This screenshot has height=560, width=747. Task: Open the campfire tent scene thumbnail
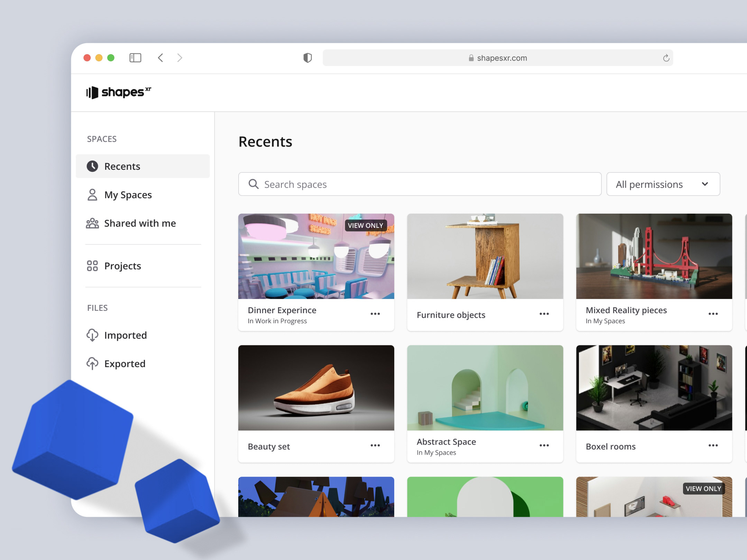(x=316, y=497)
